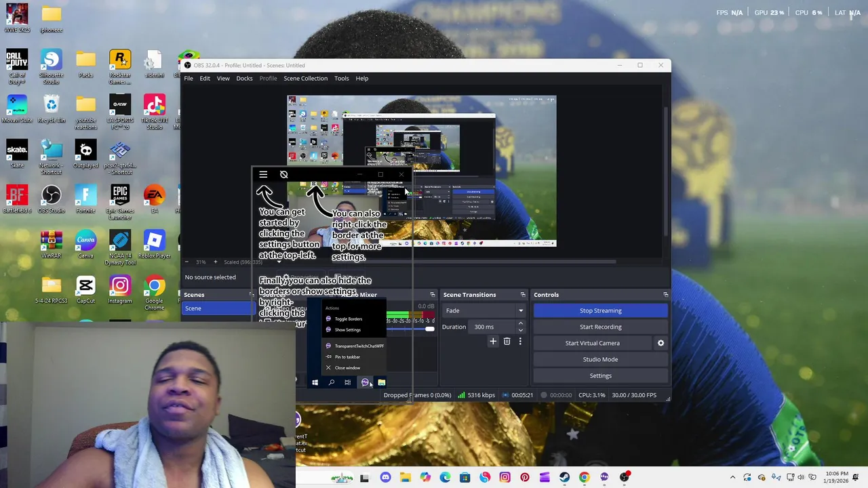Select the Scene item in Scenes list
Image resolution: width=868 pixels, height=488 pixels.
(x=218, y=308)
